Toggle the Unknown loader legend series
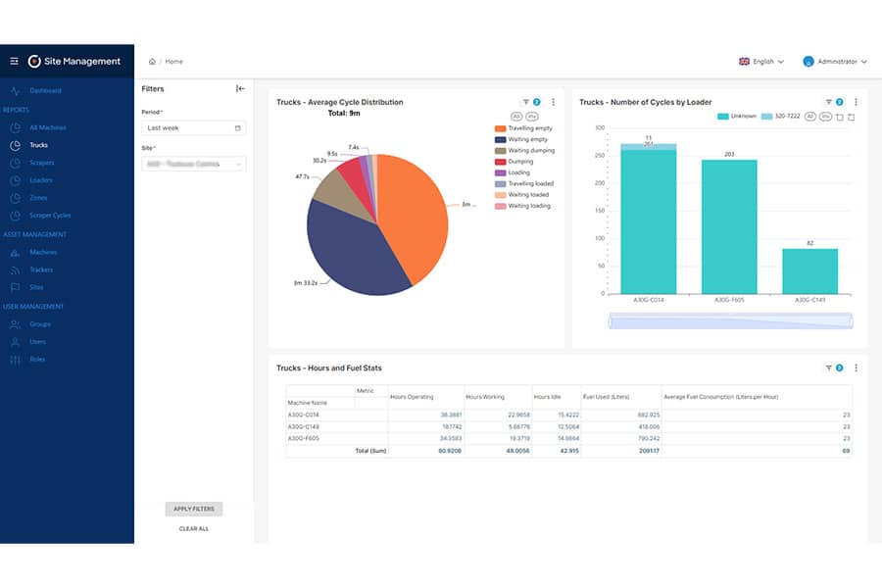This screenshot has height=588, width=882. (737, 116)
